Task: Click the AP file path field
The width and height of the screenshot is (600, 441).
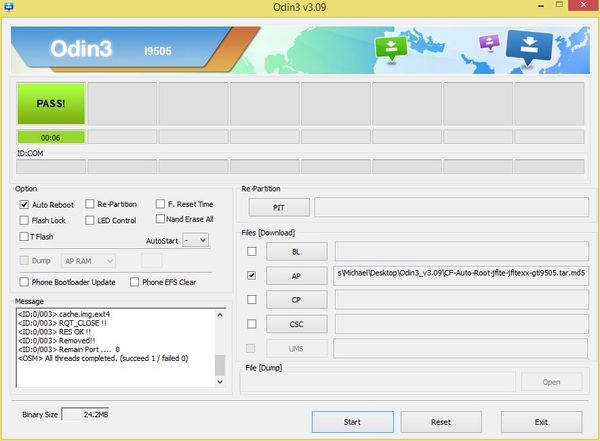Action: 461,276
